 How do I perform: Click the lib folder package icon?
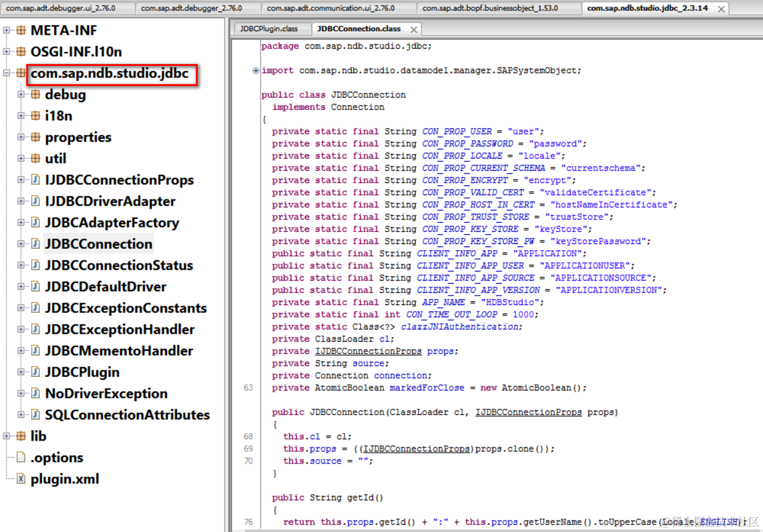21,436
